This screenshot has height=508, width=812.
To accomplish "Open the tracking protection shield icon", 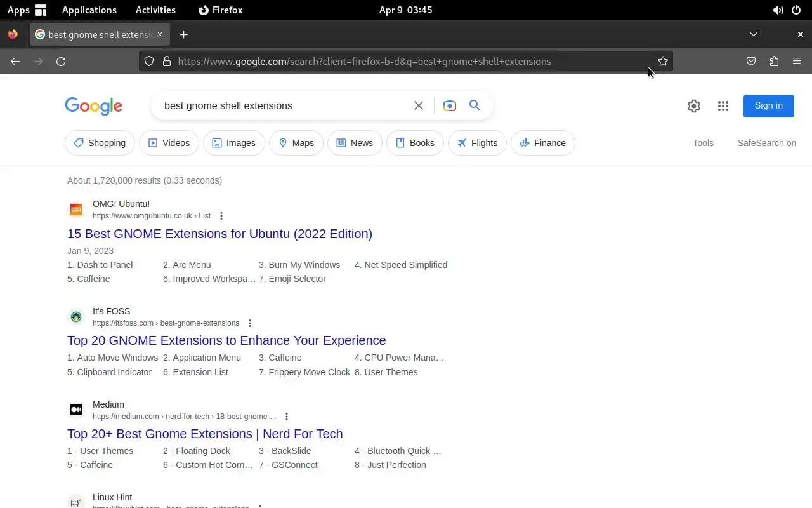I will pos(149,61).
